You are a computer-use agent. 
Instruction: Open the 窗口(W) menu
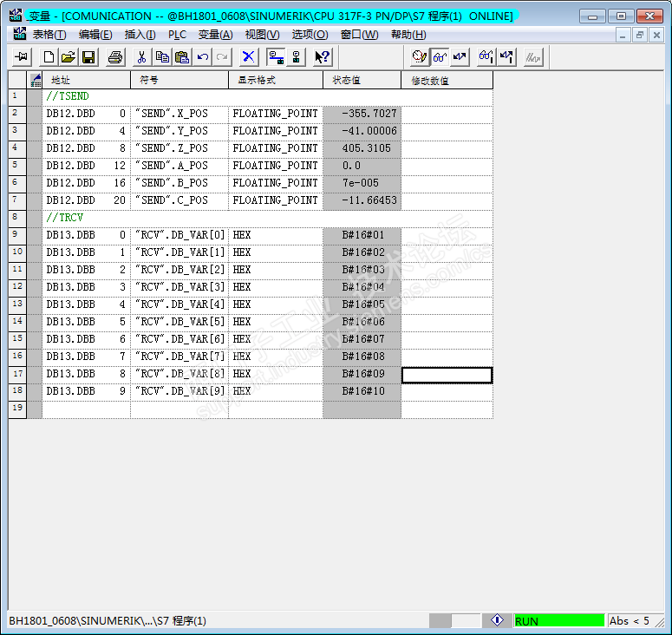point(359,35)
